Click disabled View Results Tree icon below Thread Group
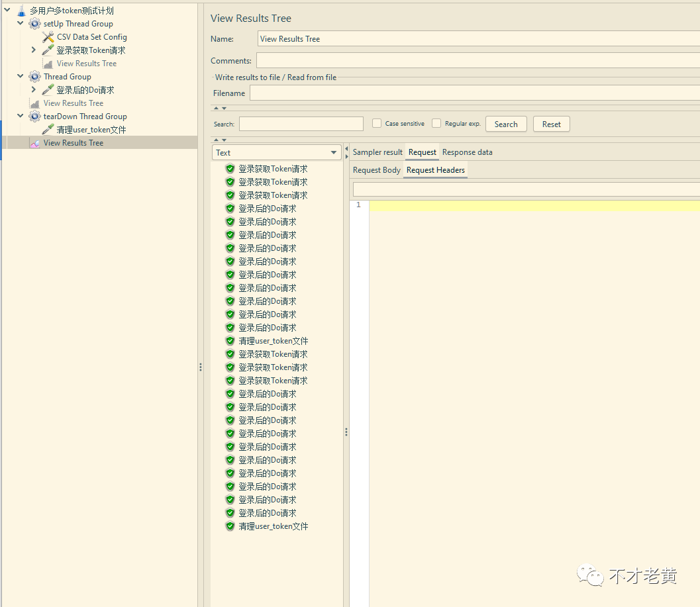Screen dimensions: 700x607 (x=34, y=103)
